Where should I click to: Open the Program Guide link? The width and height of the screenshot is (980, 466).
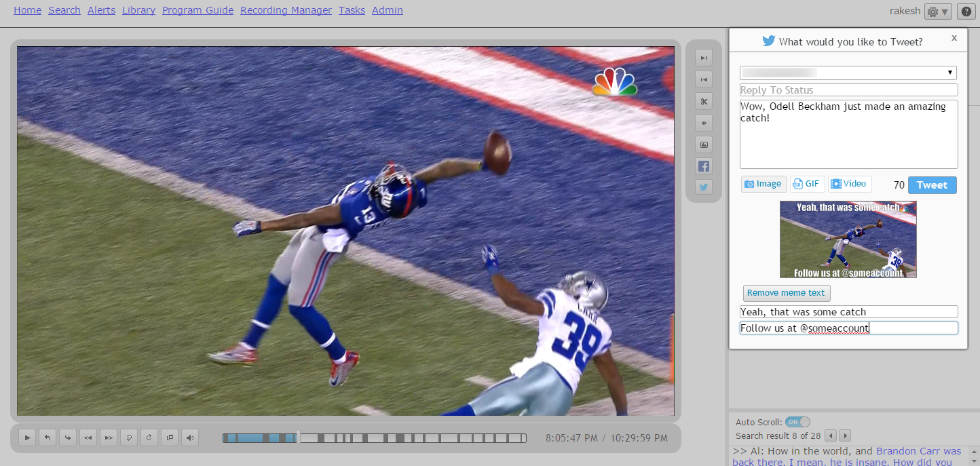point(198,10)
